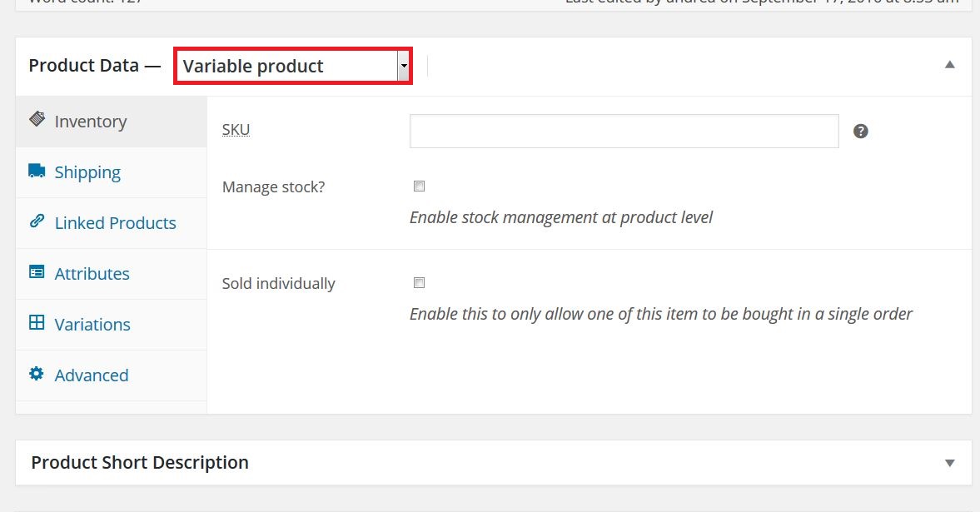Screen dimensions: 980x512
Task: Click the Inventory tag icon
Action: click(x=37, y=119)
